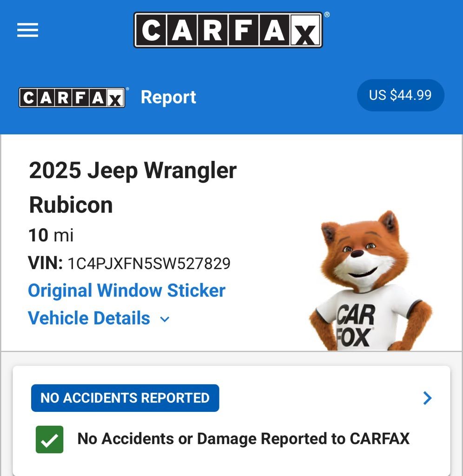463x476 pixels.
Task: Click the Car Fox t-shirt logo
Action: pos(356,326)
